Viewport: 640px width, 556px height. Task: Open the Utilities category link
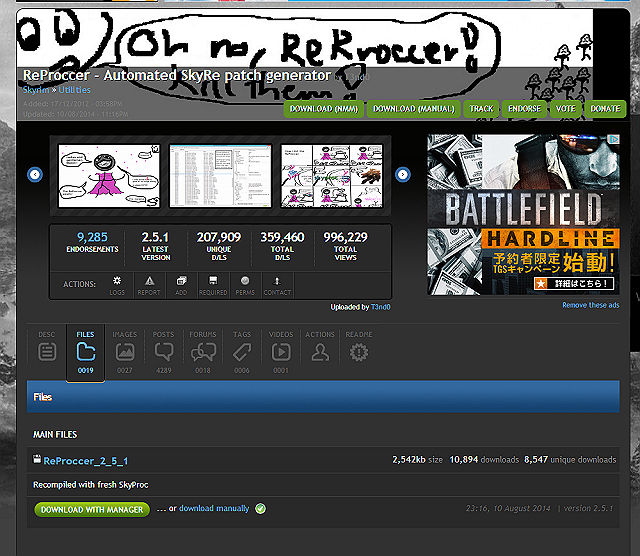(x=74, y=90)
